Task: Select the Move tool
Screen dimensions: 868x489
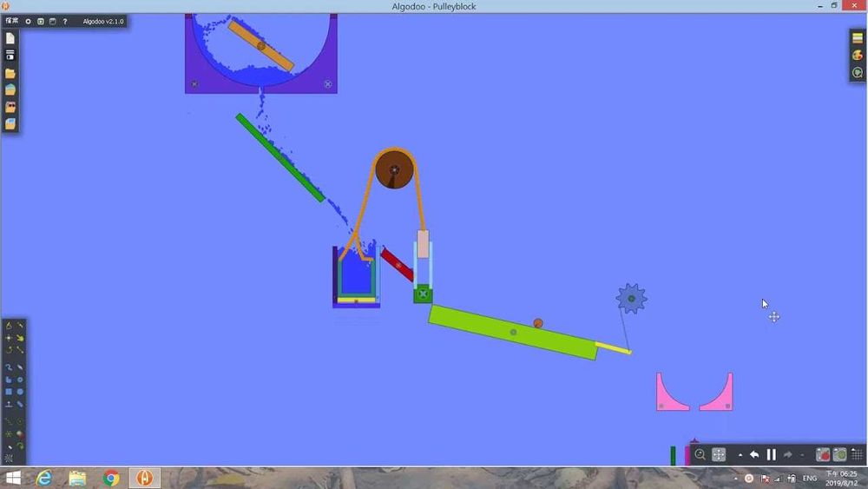Action: click(9, 338)
